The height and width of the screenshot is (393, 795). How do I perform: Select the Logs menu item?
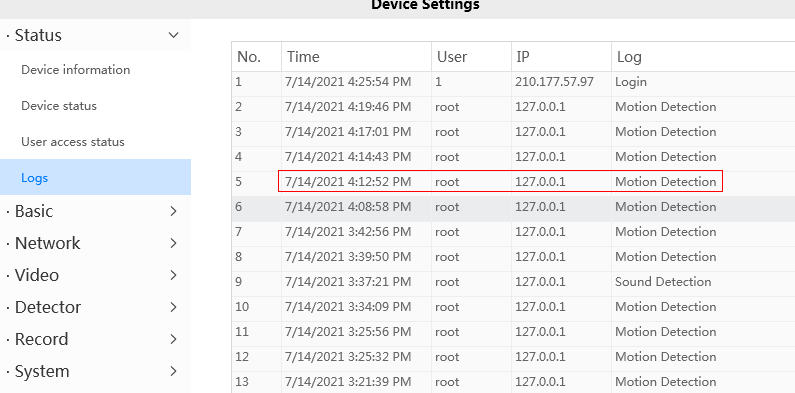(95, 177)
